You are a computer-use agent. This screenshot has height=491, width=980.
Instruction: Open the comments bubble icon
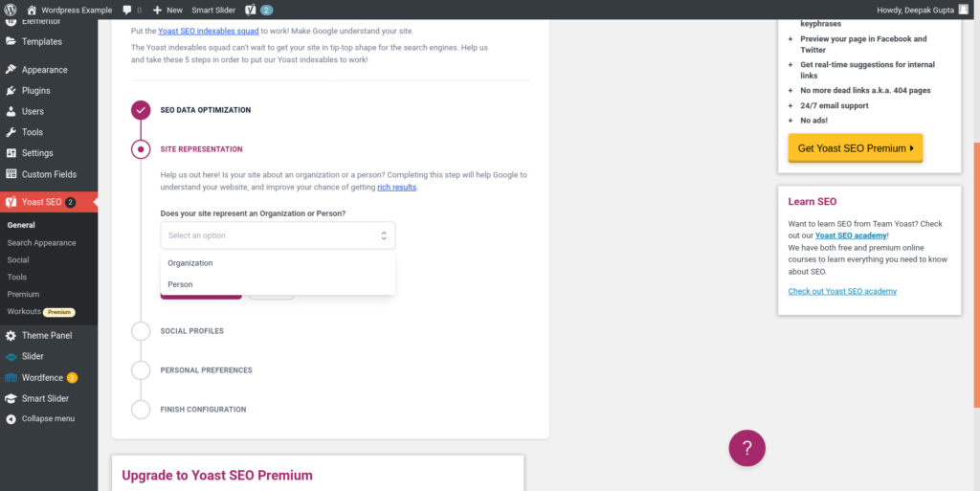point(127,10)
